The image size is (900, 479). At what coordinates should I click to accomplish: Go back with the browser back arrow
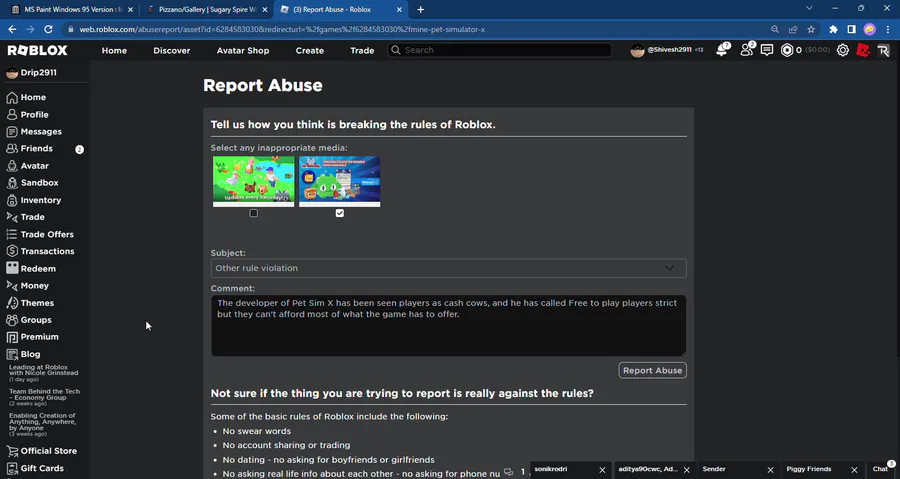click(x=12, y=29)
